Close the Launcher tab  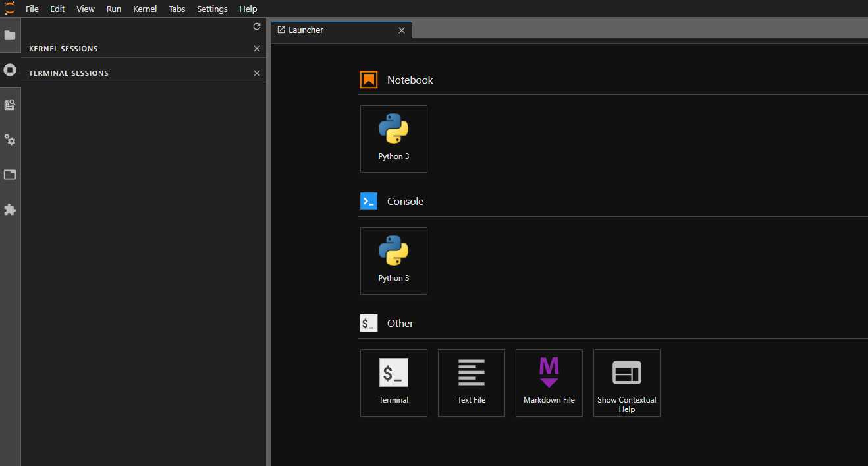point(402,30)
